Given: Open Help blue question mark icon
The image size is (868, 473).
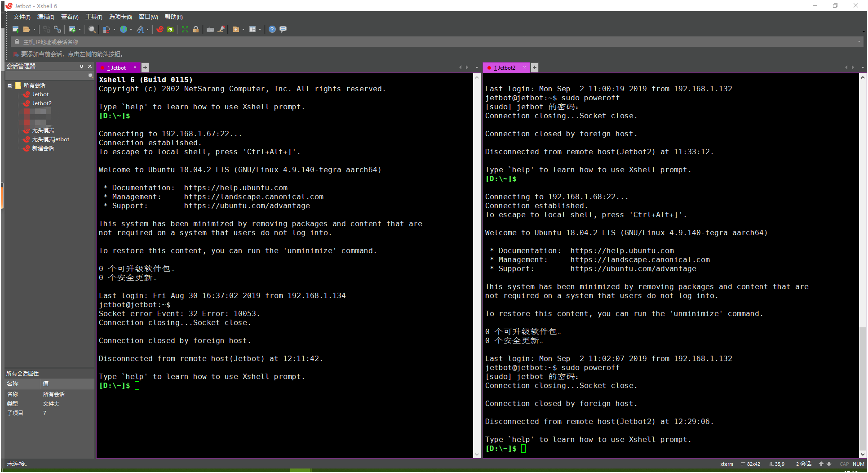Looking at the screenshot, I should 272,29.
